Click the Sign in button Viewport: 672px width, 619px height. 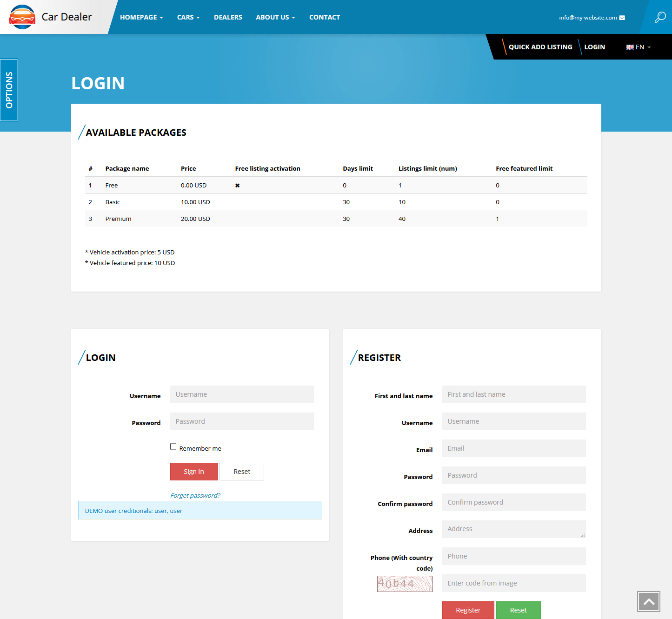coord(194,471)
